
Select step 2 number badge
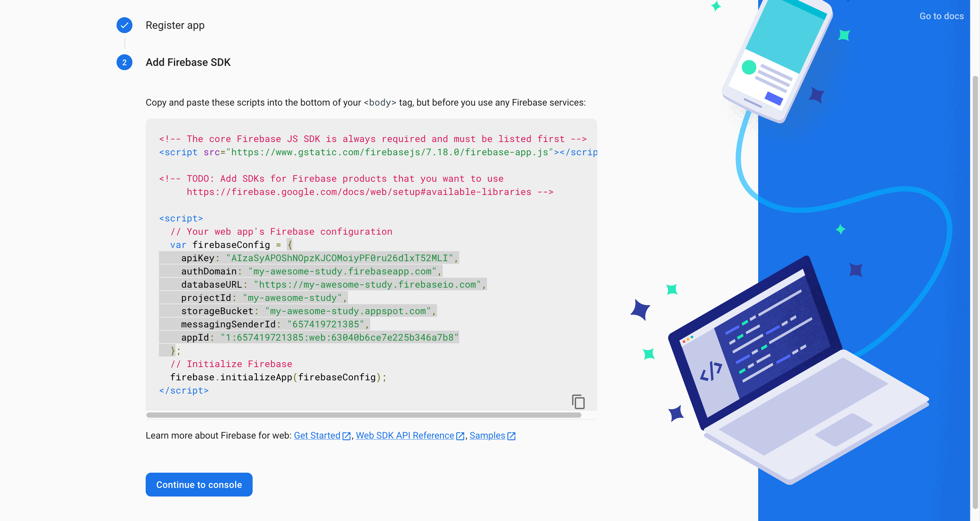coord(124,62)
